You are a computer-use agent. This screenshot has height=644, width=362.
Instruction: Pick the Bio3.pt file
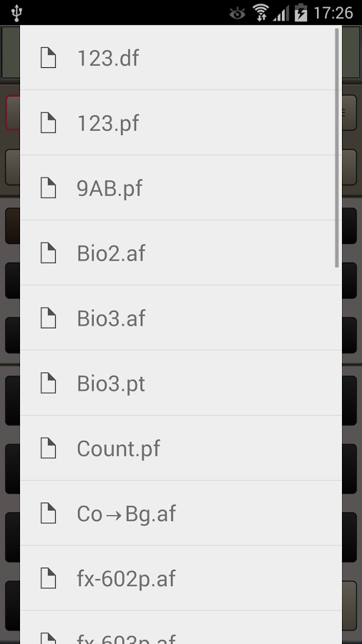(x=181, y=384)
